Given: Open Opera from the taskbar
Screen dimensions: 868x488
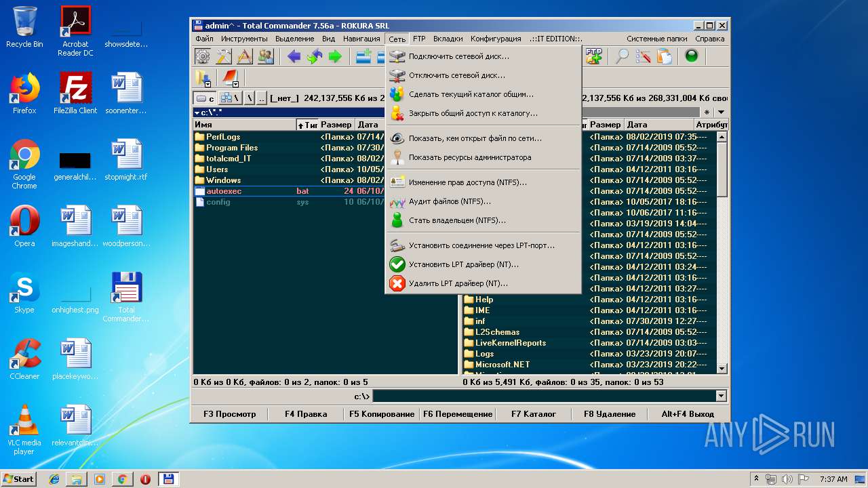Looking at the screenshot, I should click(145, 479).
